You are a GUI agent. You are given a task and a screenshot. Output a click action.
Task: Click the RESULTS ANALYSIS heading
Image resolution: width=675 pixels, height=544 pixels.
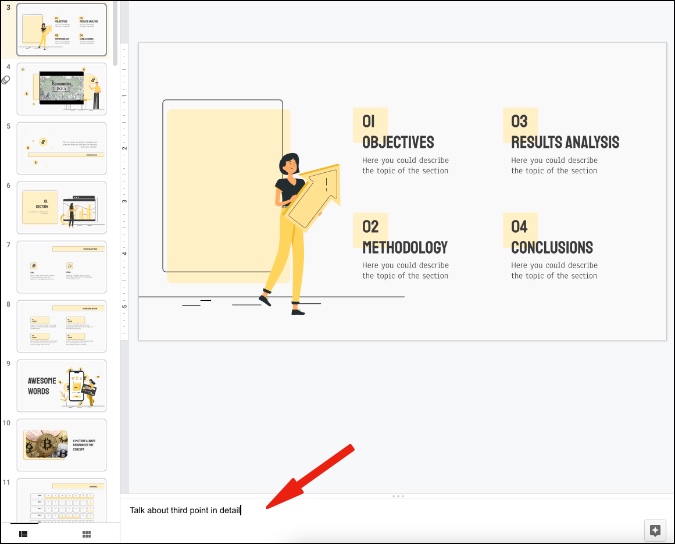565,142
